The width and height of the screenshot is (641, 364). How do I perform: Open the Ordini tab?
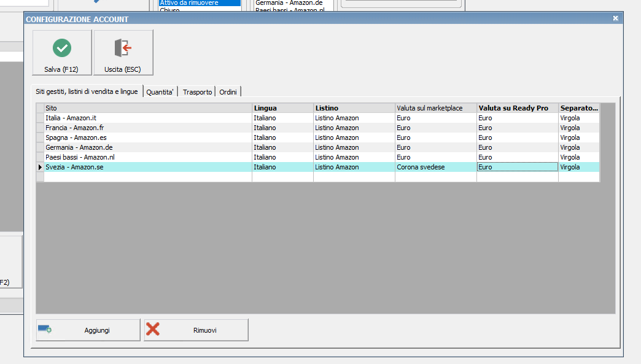(228, 92)
